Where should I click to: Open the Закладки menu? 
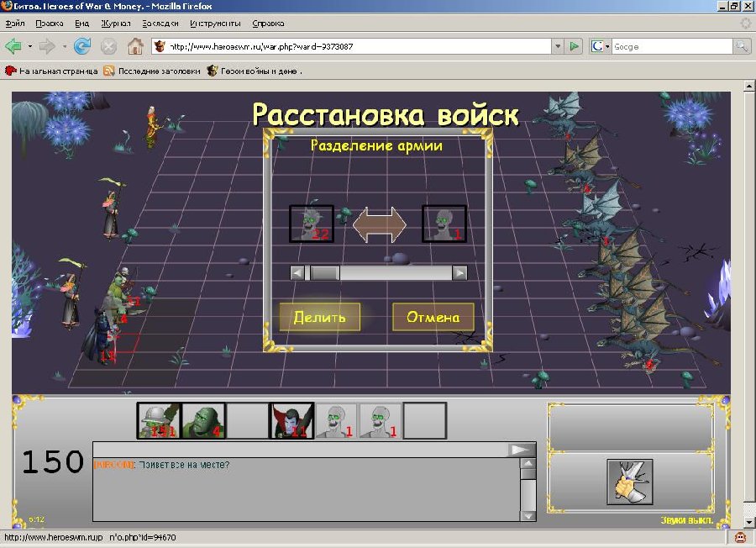point(160,24)
